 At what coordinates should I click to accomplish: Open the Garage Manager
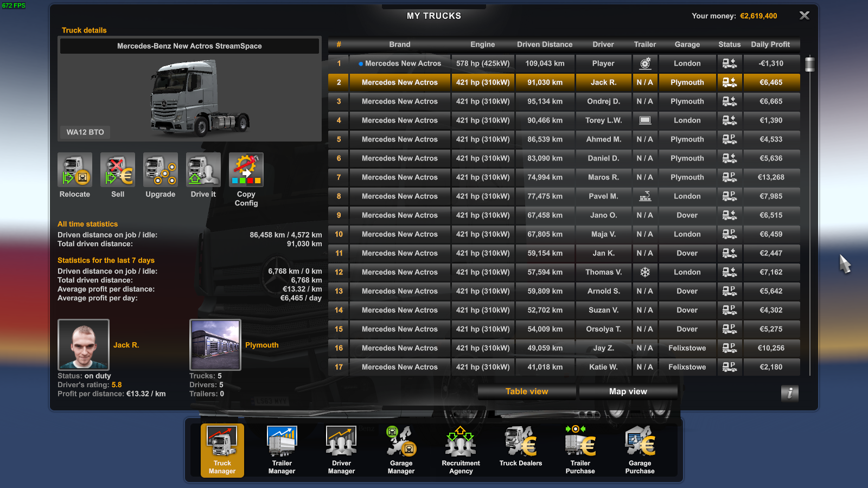click(401, 451)
